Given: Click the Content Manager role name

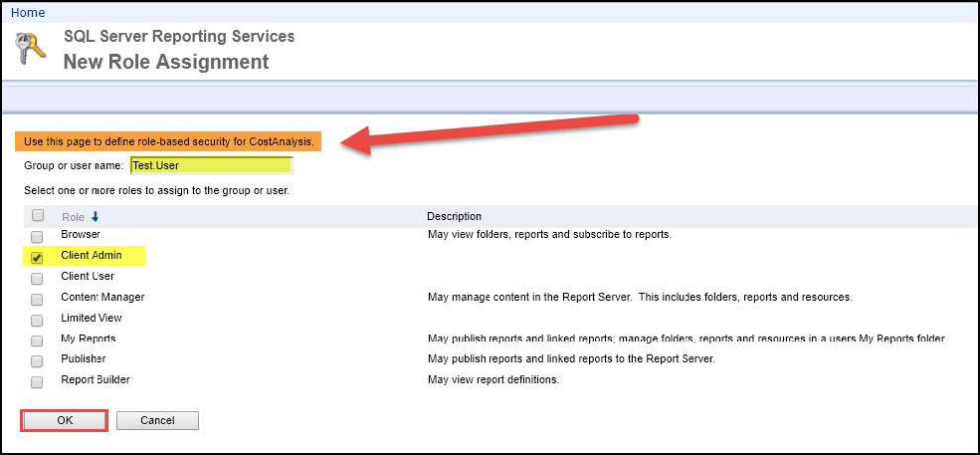Looking at the screenshot, I should (x=102, y=297).
